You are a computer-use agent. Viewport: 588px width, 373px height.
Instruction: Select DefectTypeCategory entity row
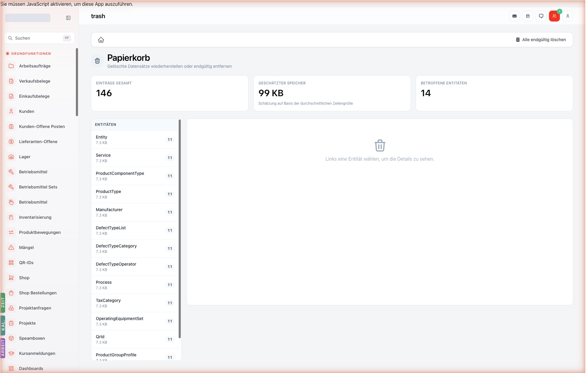coord(135,248)
